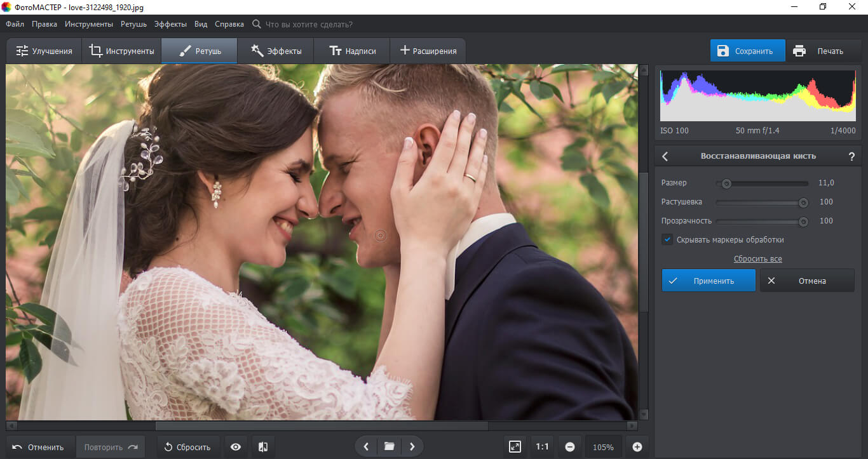Open the folder browse icon

tap(390, 447)
